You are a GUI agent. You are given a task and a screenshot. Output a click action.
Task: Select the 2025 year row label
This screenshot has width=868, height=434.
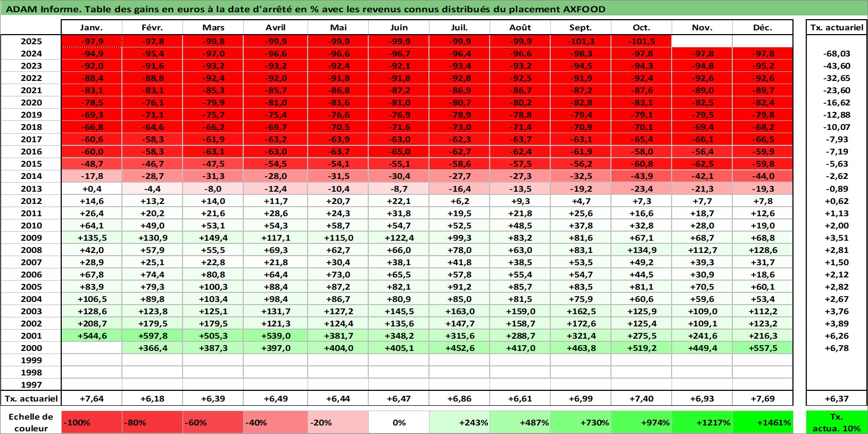31,41
